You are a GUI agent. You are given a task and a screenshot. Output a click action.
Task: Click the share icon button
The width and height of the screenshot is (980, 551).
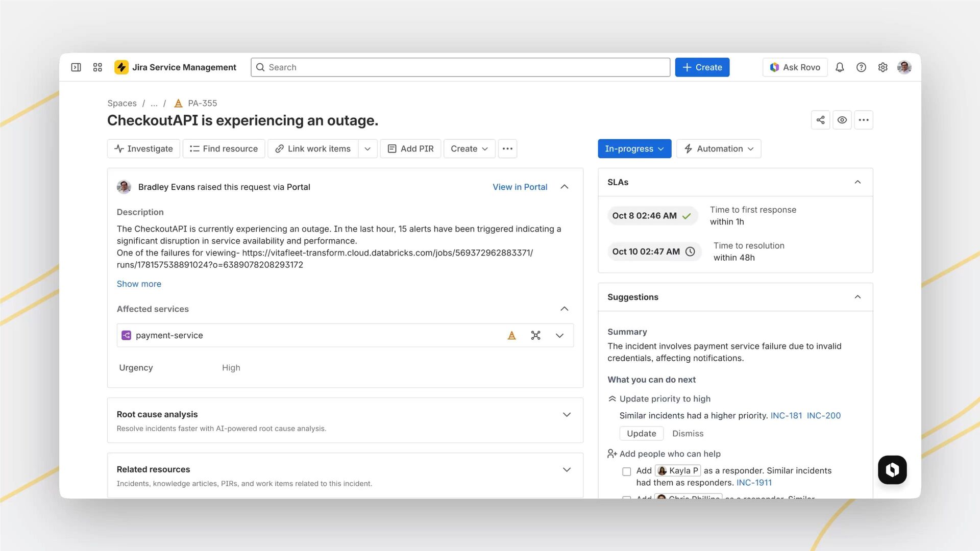click(x=820, y=120)
